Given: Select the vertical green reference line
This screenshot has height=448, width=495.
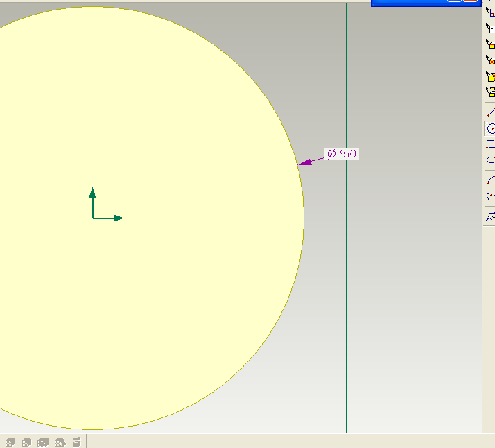Looking at the screenshot, I should (x=347, y=218).
